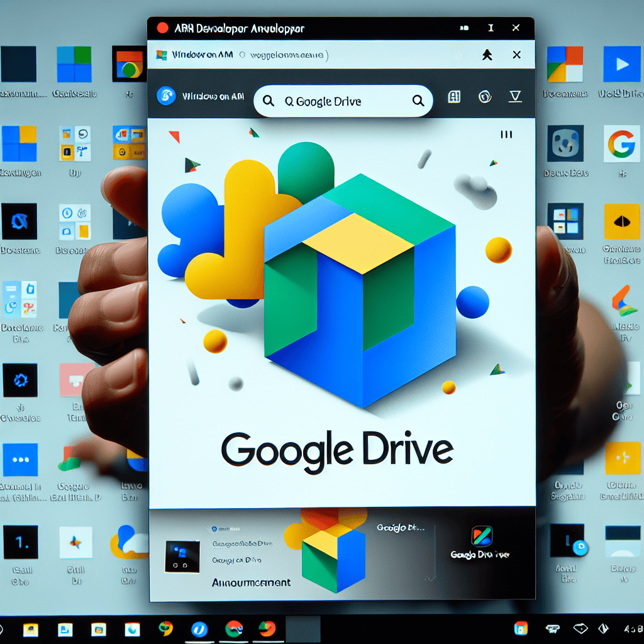Open the yellow desktop icon with the black eye shape
Image resolution: width=644 pixels, height=644 pixels.
[622, 221]
